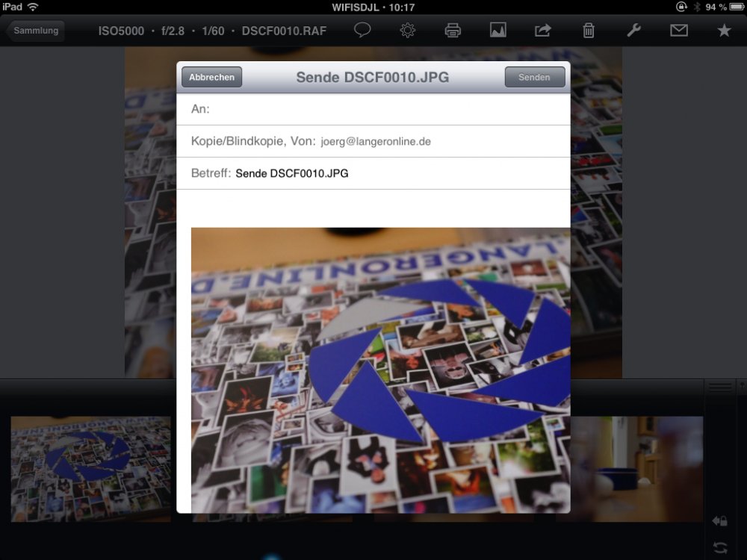Viewport: 747px width, 560px height.
Task: Open the share arrow icon
Action: point(542,31)
